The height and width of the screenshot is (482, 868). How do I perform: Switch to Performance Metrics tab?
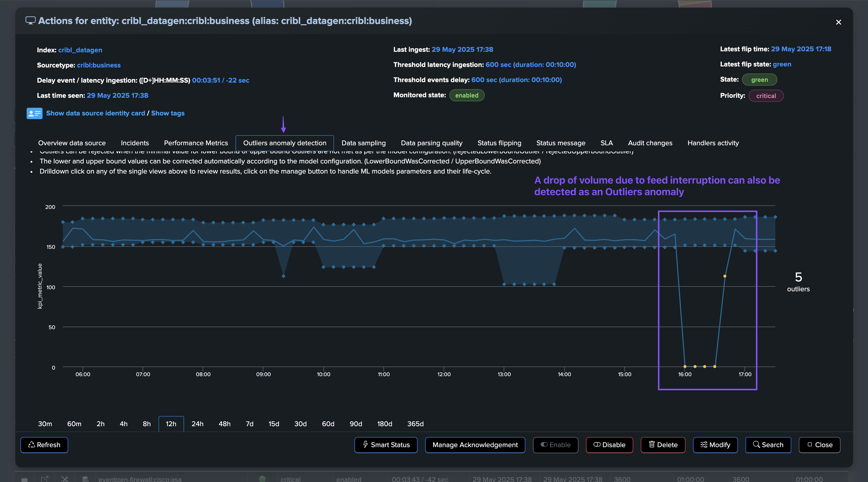(196, 143)
